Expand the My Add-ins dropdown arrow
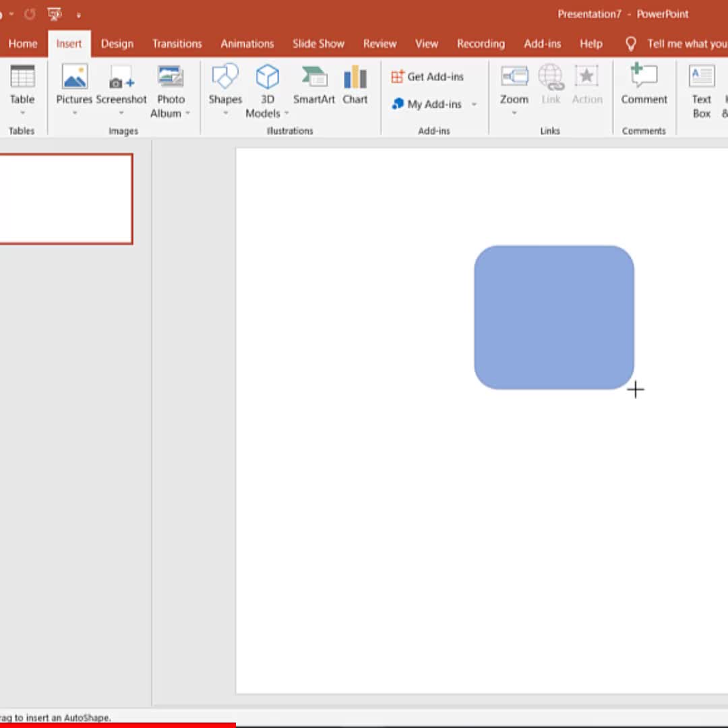Screen dimensions: 728x728 (474, 104)
